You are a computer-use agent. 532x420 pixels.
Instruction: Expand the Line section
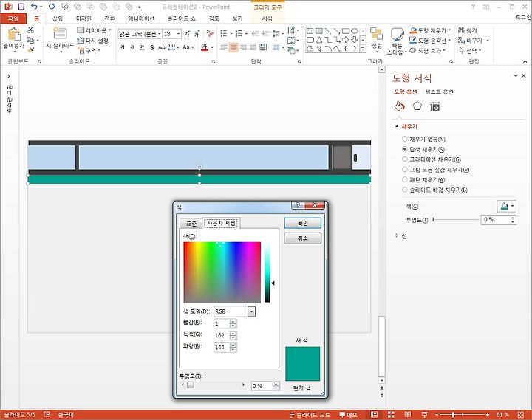tap(397, 236)
